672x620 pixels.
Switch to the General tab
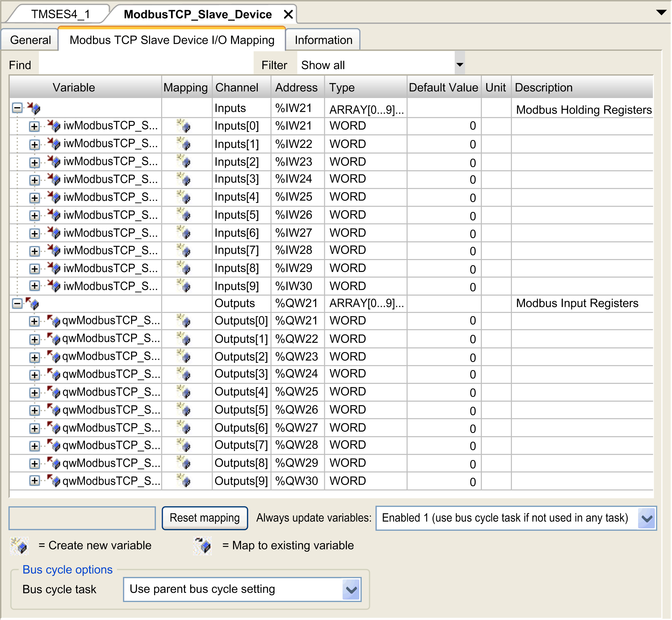coord(30,40)
